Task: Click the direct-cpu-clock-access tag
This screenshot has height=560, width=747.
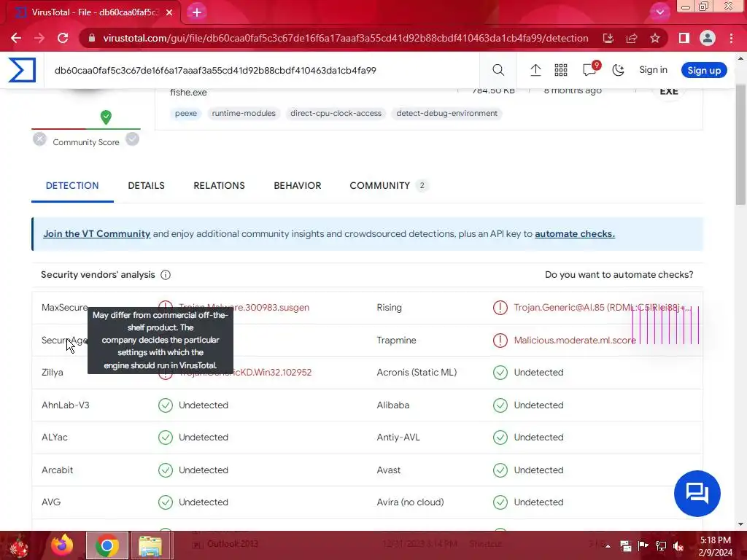Action: click(x=336, y=113)
